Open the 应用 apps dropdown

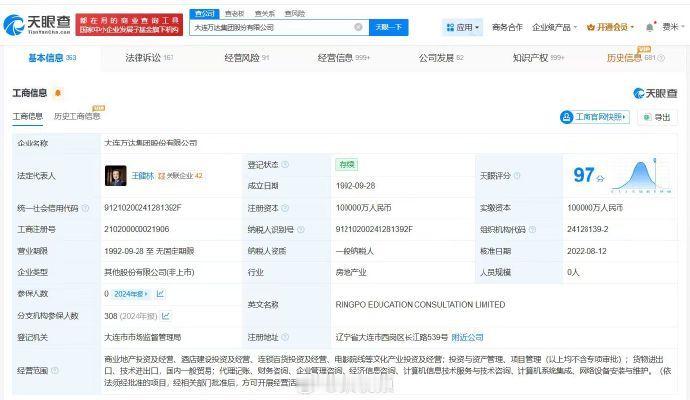[x=462, y=27]
